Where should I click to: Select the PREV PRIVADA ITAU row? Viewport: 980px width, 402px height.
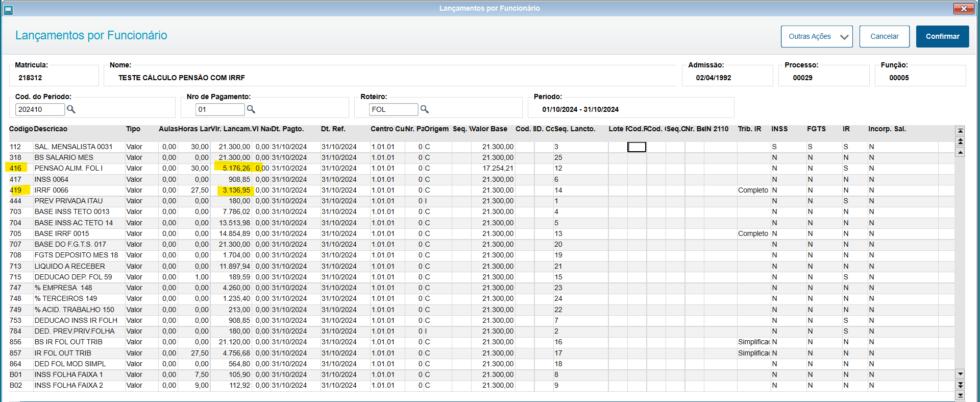(482, 201)
